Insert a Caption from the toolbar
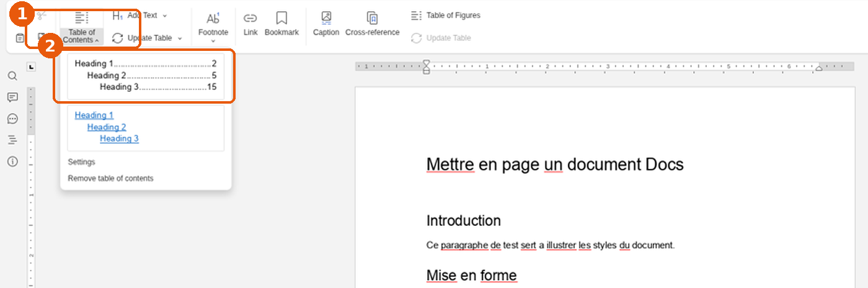Screen dimensions: 868x288 click(326, 24)
